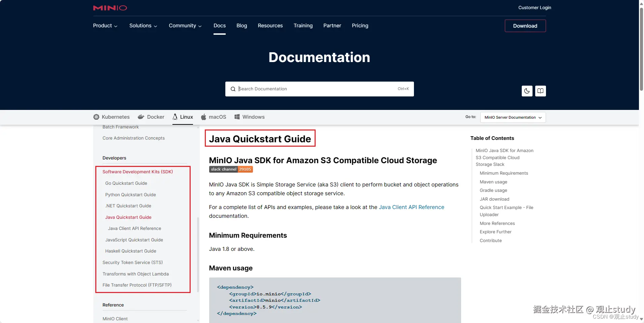644x323 pixels.
Task: Open File Transfer Protocol (FTP/SFTP)
Action: click(x=137, y=285)
